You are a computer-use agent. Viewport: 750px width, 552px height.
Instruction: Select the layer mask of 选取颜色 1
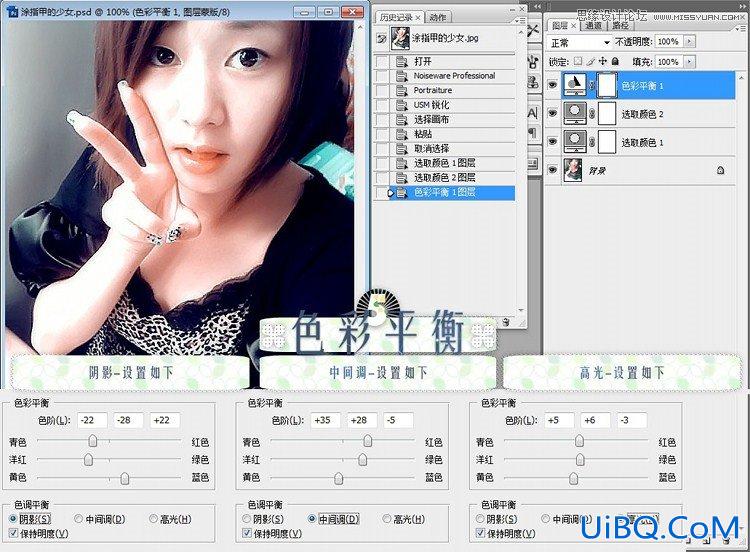pos(607,142)
